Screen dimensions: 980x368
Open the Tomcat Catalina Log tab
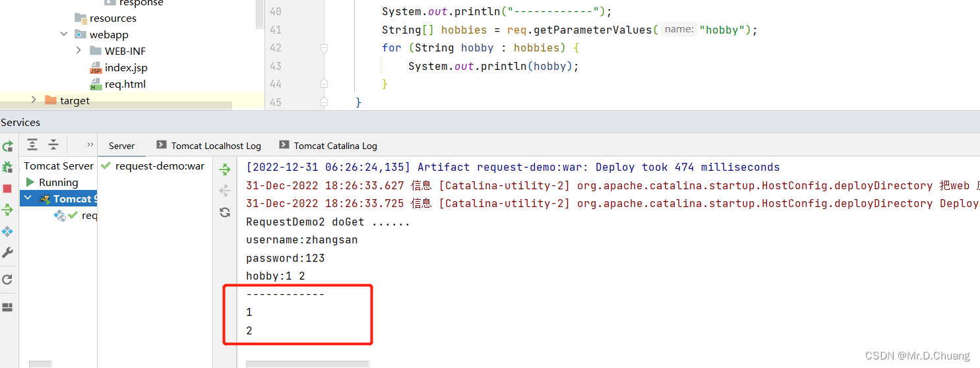click(328, 146)
